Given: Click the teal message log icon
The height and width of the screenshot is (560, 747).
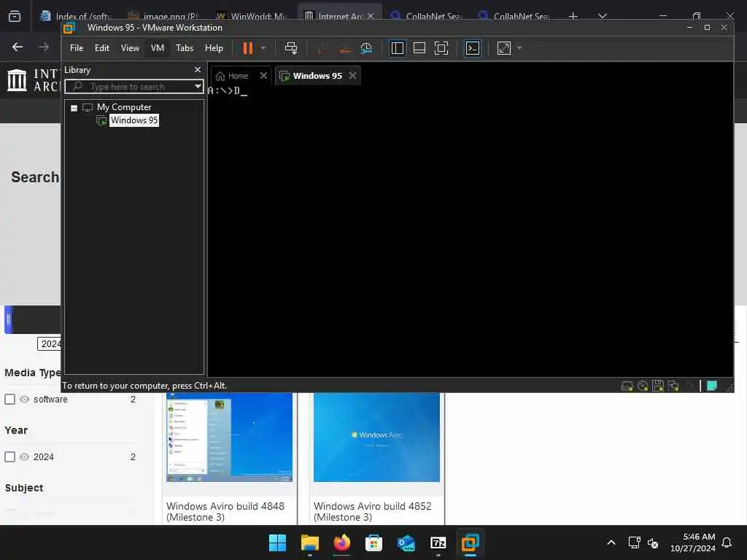Looking at the screenshot, I should (x=712, y=386).
